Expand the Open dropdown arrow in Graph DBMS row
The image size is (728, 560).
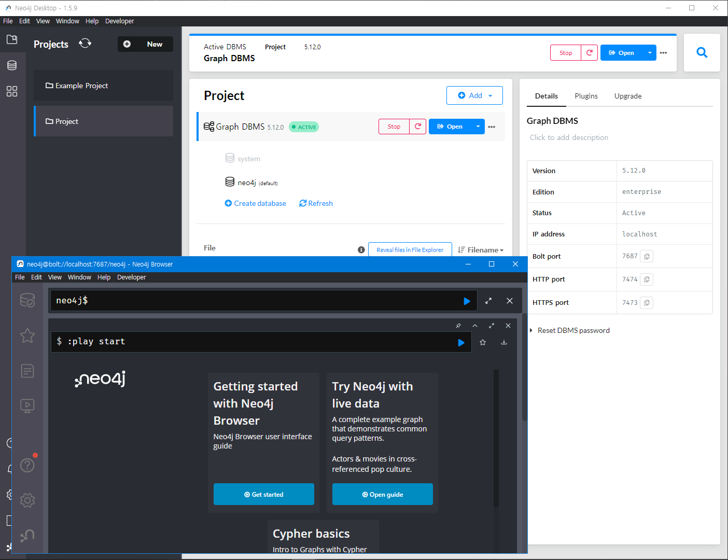478,127
